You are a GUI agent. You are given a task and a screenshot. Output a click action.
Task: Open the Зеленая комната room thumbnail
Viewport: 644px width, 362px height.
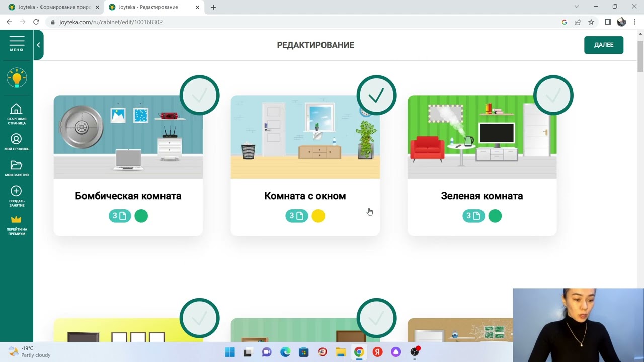482,137
